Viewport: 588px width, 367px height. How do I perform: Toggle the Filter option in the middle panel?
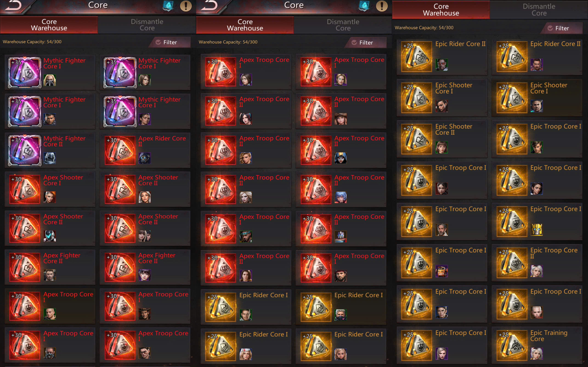[x=366, y=42]
